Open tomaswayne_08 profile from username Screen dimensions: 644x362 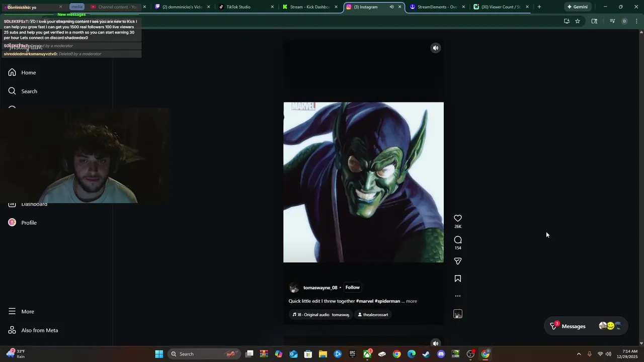click(320, 288)
